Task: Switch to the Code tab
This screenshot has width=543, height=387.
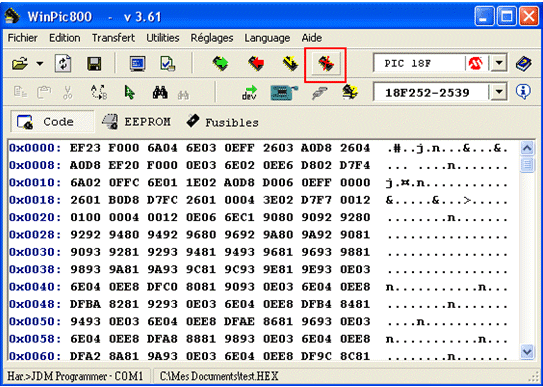Action: coord(52,122)
